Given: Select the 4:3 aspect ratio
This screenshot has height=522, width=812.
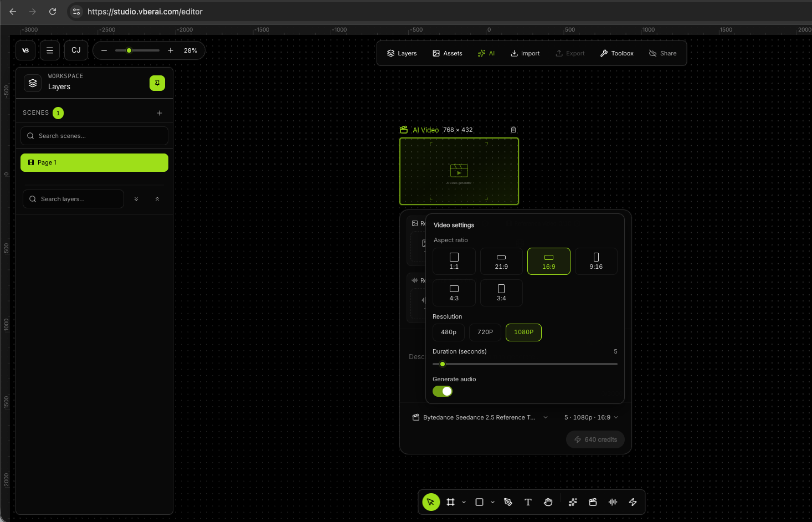Looking at the screenshot, I should point(454,293).
